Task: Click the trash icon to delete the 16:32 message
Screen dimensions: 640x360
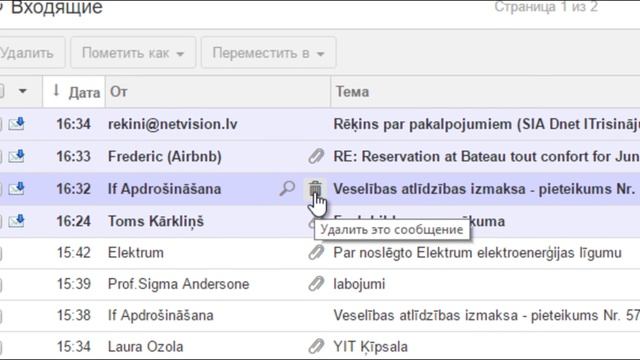Action: [315, 189]
